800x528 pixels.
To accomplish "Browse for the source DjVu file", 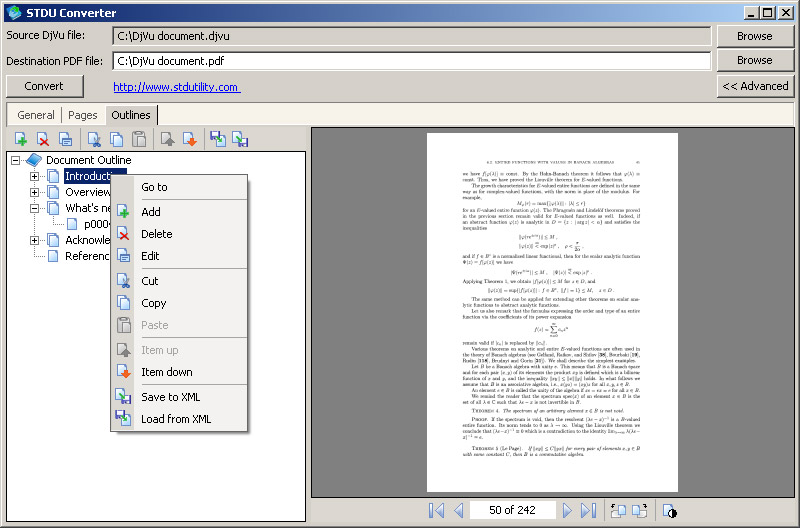I will (755, 36).
